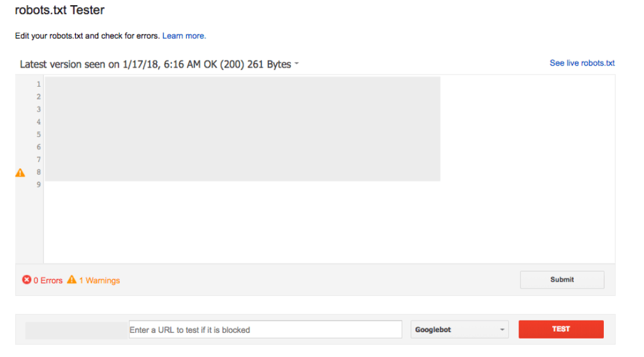
Task: Click the grey site prefix box beside the URL field
Action: (77, 330)
